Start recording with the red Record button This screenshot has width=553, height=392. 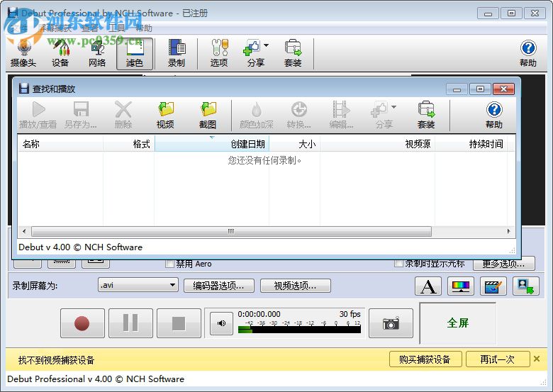point(82,323)
